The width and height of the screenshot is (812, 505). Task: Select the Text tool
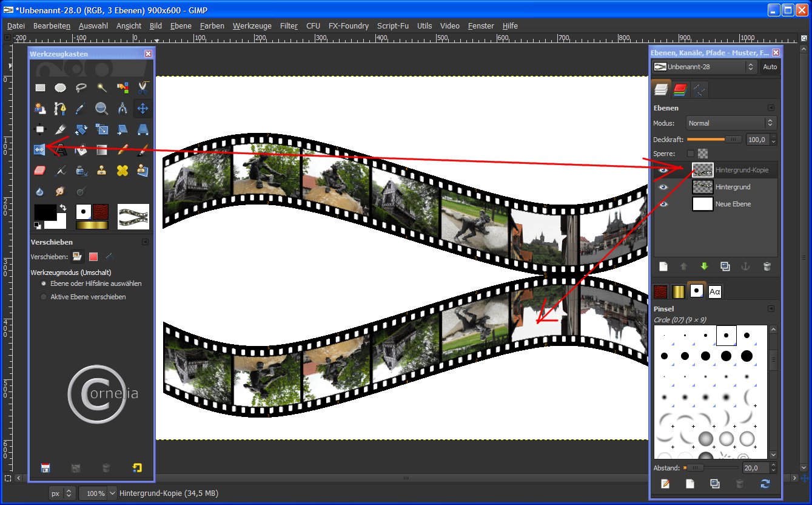pyautogui.click(x=61, y=149)
